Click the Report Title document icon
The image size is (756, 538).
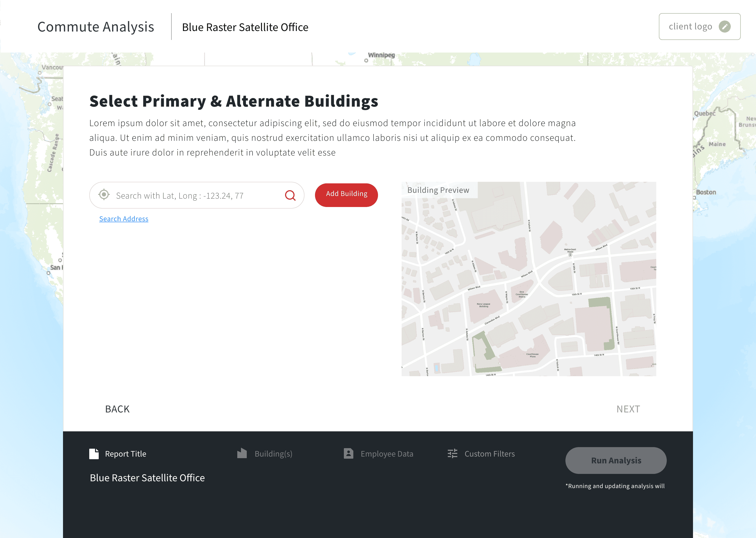(x=94, y=454)
